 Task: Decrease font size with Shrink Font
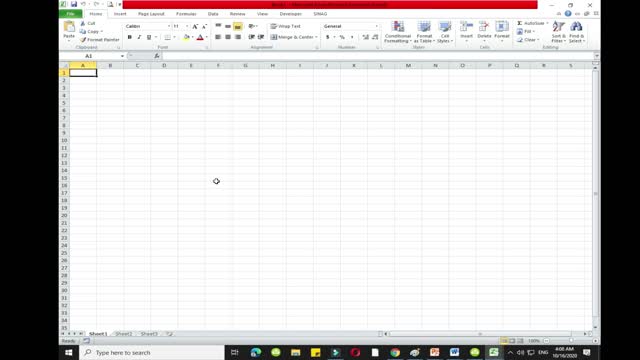204,26
